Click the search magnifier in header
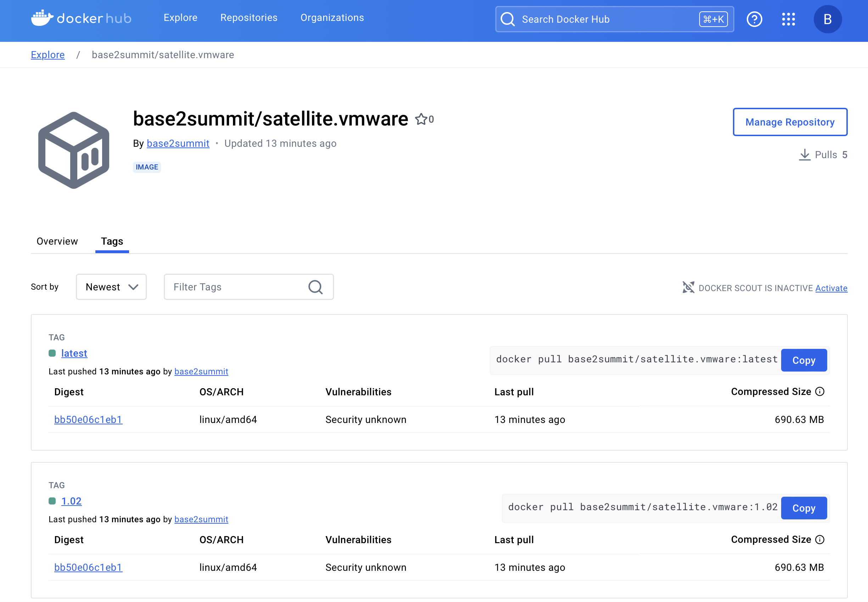 pos(508,19)
